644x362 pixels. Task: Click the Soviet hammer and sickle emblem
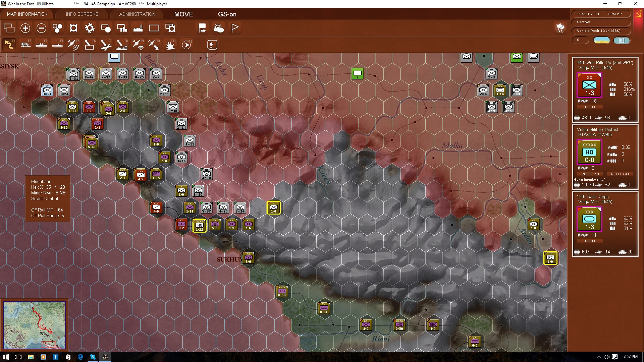coord(638,14)
